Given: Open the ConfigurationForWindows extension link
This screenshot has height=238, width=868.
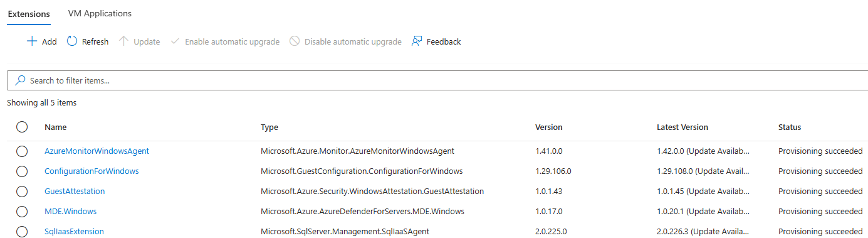Looking at the screenshot, I should point(92,171).
